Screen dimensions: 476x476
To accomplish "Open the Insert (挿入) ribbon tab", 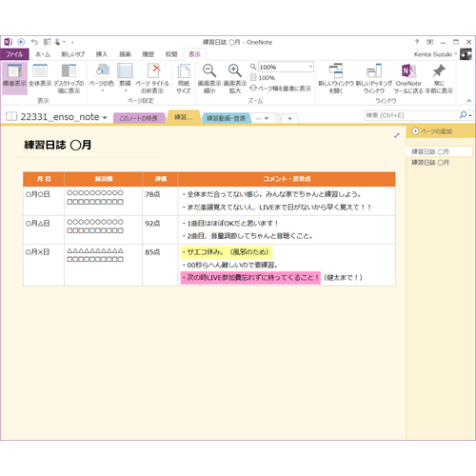I will tap(102, 54).
